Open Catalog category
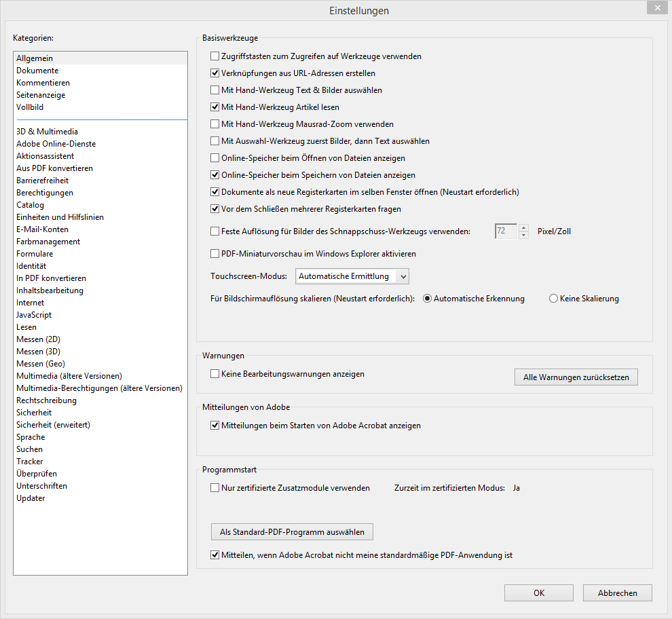672x619 pixels. click(x=100, y=205)
